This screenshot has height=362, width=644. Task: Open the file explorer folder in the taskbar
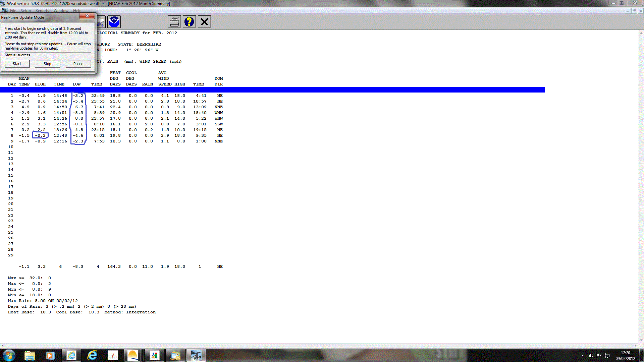(30, 355)
